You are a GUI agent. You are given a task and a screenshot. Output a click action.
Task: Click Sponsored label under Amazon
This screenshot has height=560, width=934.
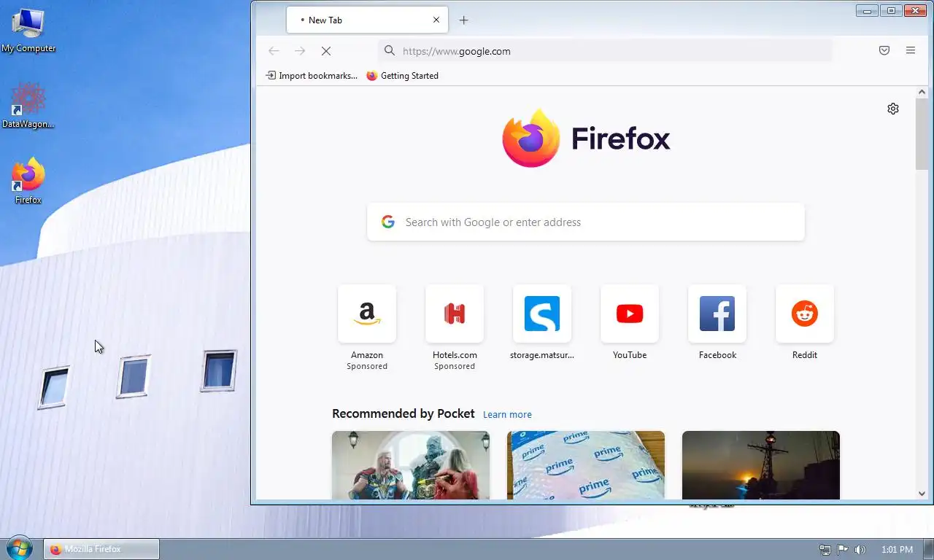[x=367, y=366]
